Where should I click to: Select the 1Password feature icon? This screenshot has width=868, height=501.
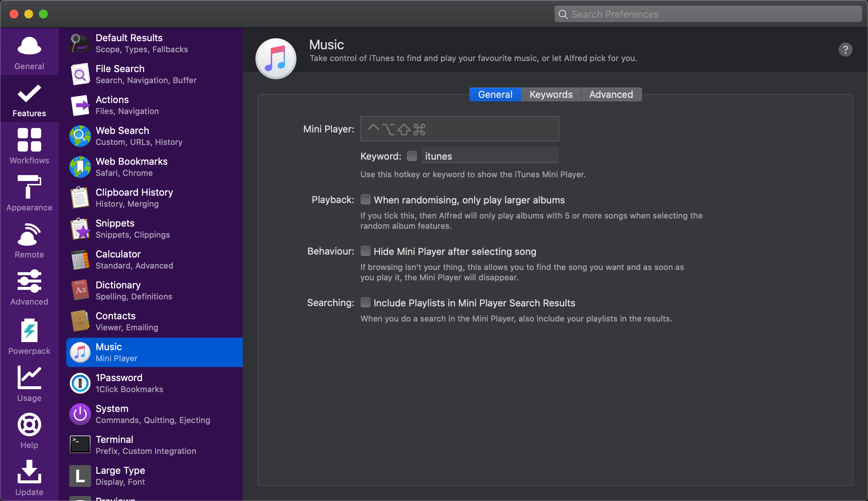80,383
